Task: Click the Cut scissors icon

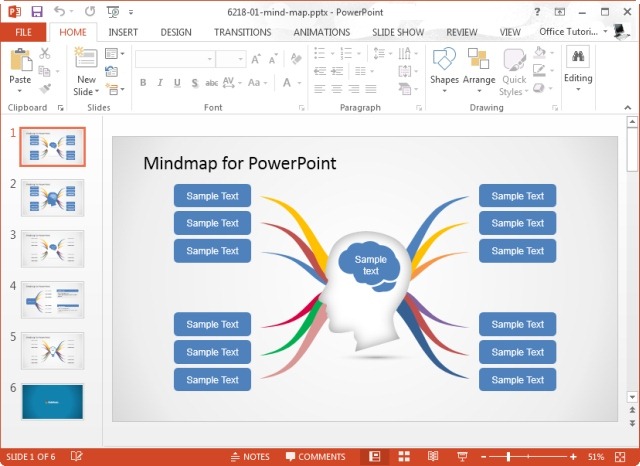Action: (x=45, y=53)
